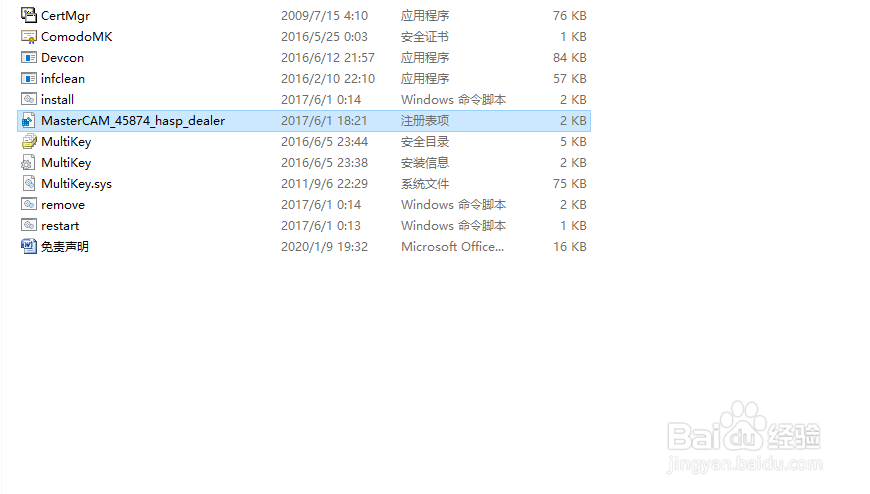Viewport: 870px width, 494px height.
Task: Click the MasterCAM registry file icon
Action: point(29,120)
